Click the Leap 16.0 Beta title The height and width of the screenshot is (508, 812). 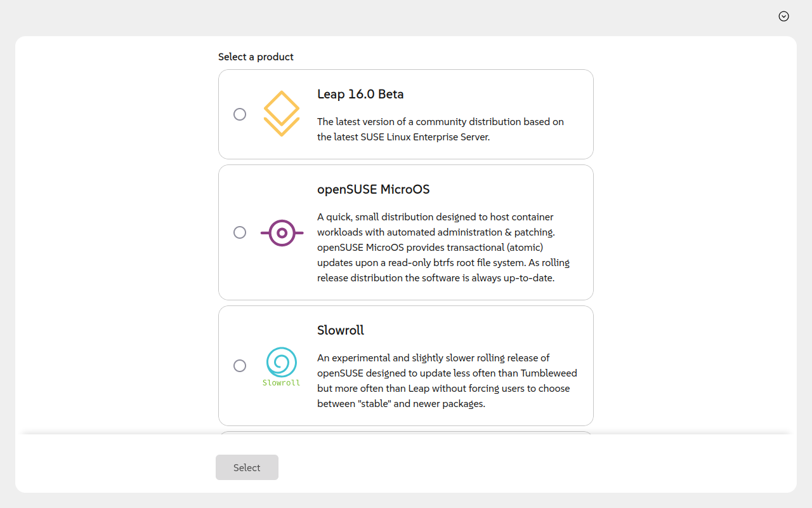tap(360, 94)
